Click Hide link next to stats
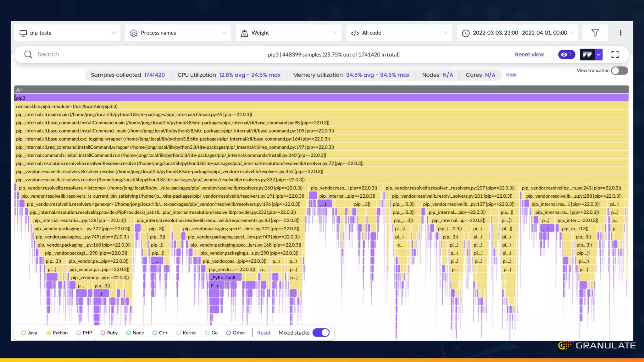This screenshot has height=362, width=644. (x=511, y=75)
